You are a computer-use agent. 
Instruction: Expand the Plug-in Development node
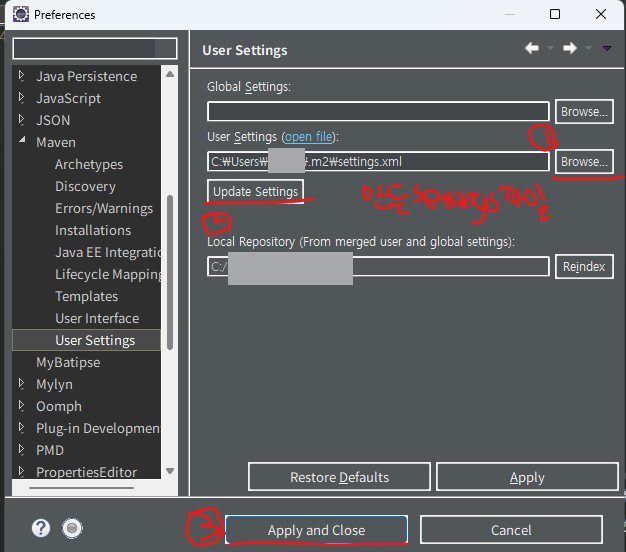(22, 427)
